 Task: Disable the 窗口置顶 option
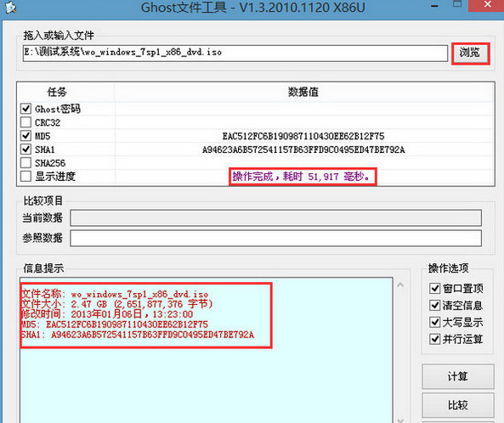pos(434,288)
